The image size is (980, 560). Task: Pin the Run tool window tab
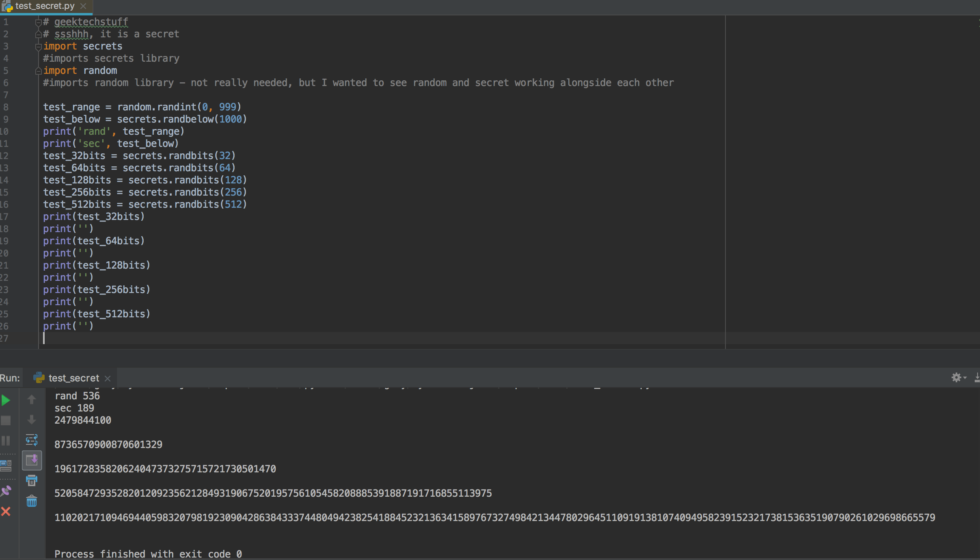point(6,491)
